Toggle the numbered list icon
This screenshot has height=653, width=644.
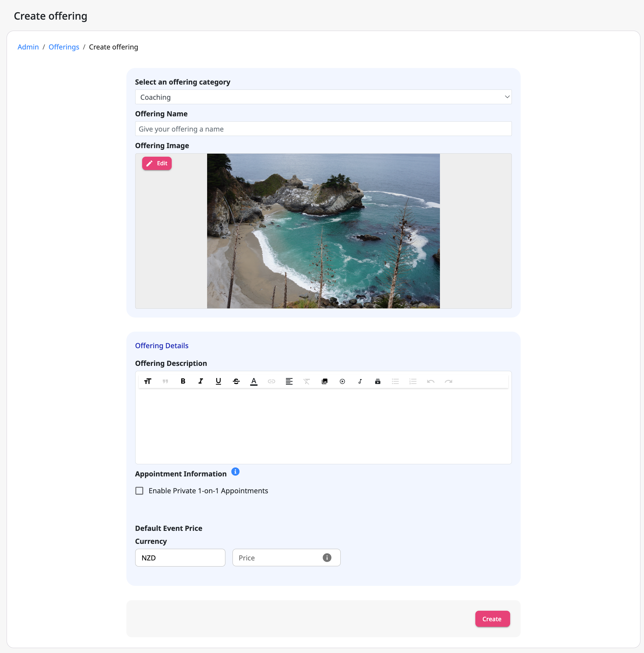tap(413, 381)
